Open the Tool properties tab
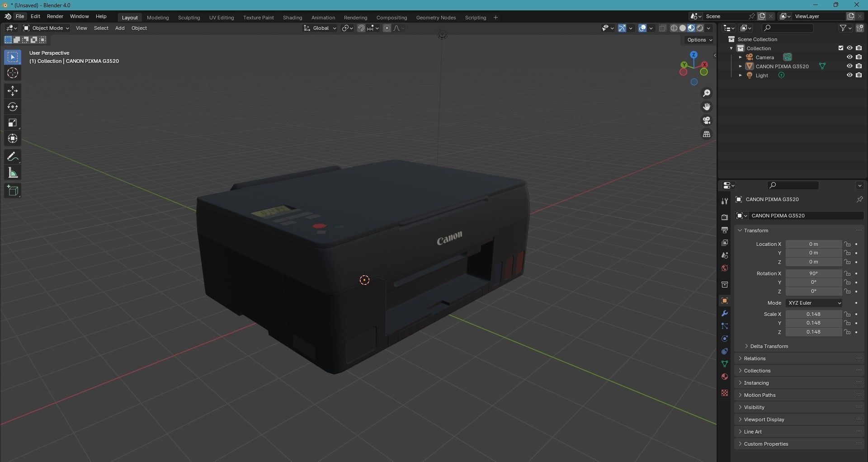This screenshot has width=868, height=462. click(x=725, y=201)
